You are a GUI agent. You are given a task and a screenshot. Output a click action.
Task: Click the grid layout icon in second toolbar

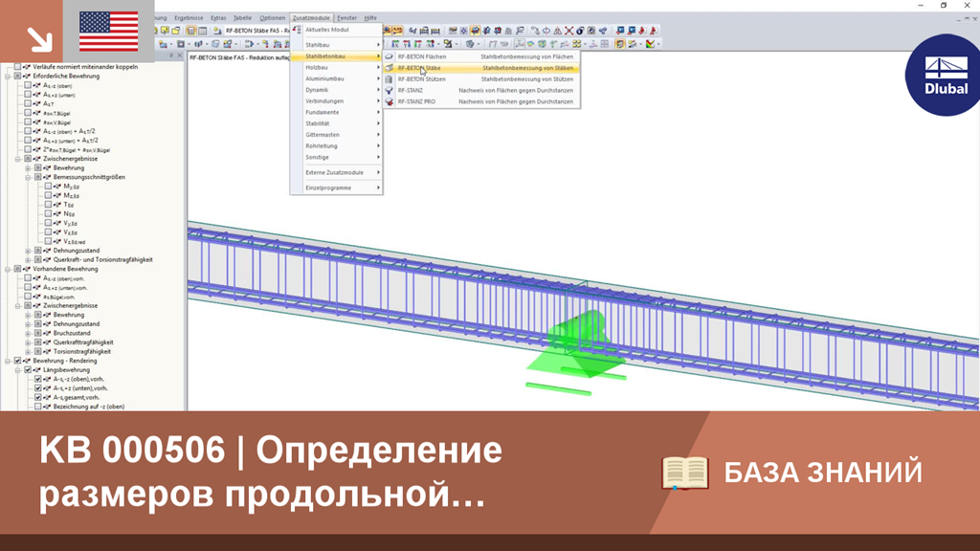[605, 44]
